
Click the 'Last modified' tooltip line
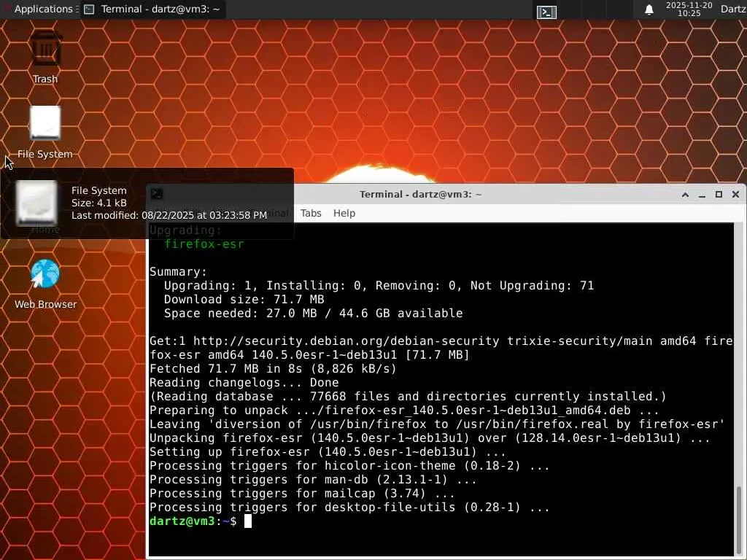click(169, 215)
